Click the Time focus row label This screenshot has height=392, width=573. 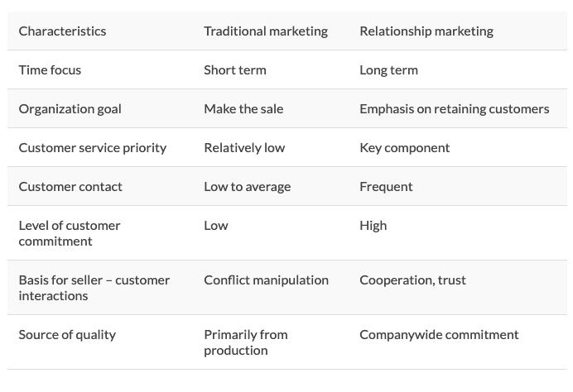[x=50, y=69]
